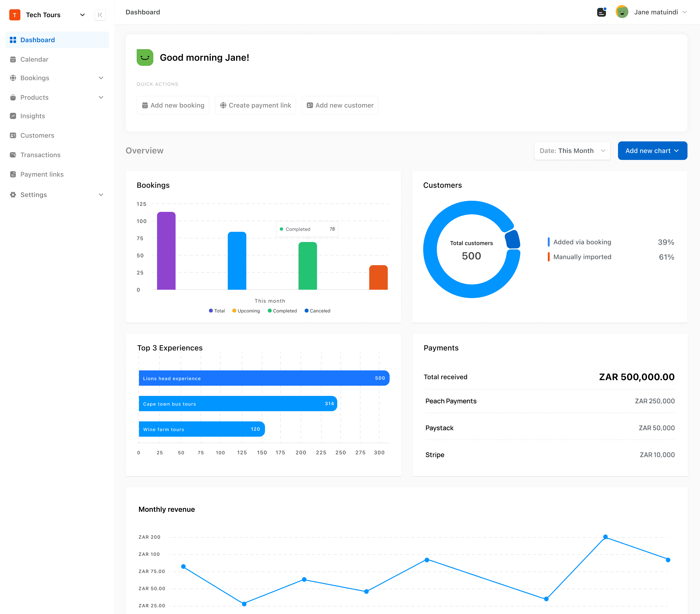Screen dimensions: 700x614
Task: Open Payment links from the sidebar icon
Action: (x=13, y=174)
